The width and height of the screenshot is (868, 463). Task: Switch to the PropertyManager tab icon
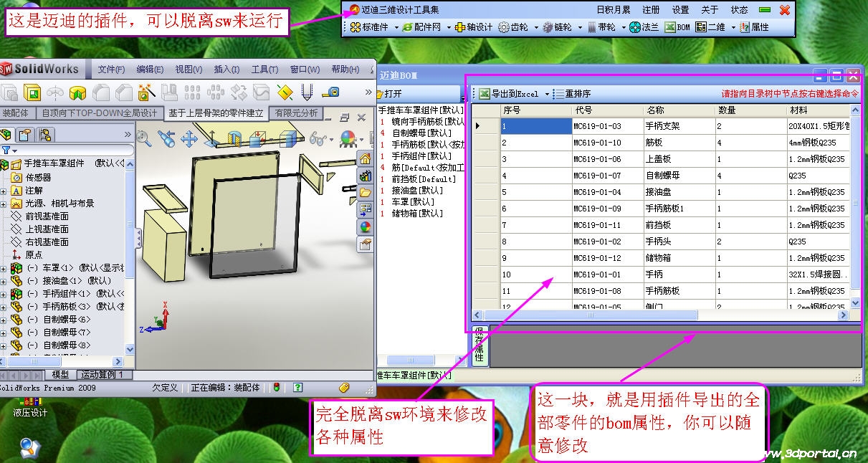coord(25,135)
